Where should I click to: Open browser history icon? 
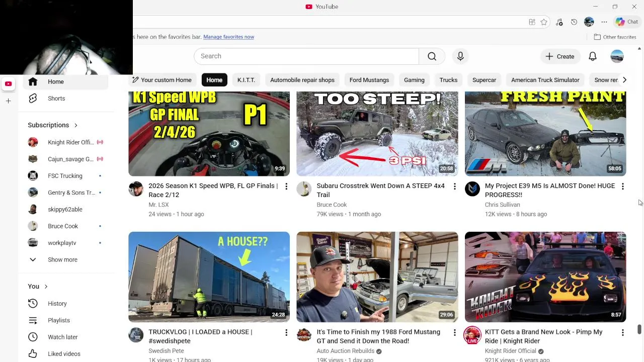pos(574,22)
